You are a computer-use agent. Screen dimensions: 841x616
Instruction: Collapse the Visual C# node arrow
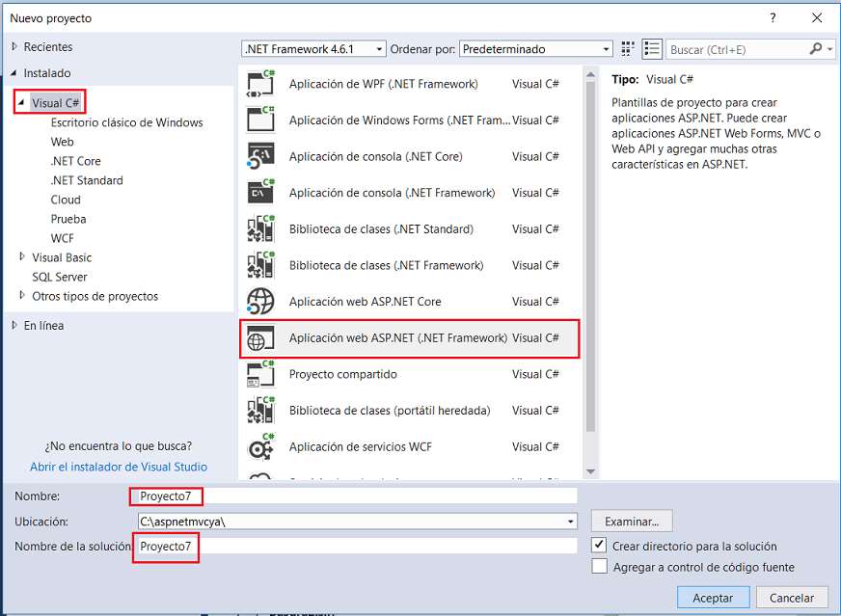point(21,102)
